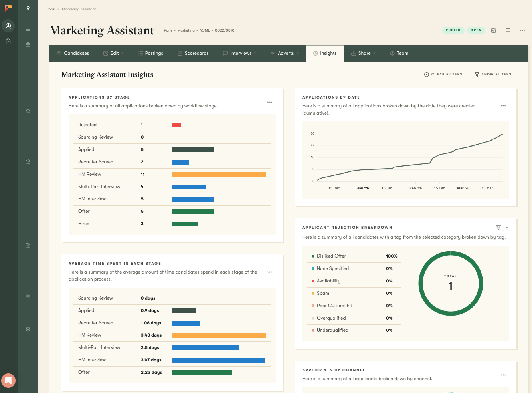Select the Disliked Offer legend color dot
The height and width of the screenshot is (393, 532).
click(x=314, y=256)
